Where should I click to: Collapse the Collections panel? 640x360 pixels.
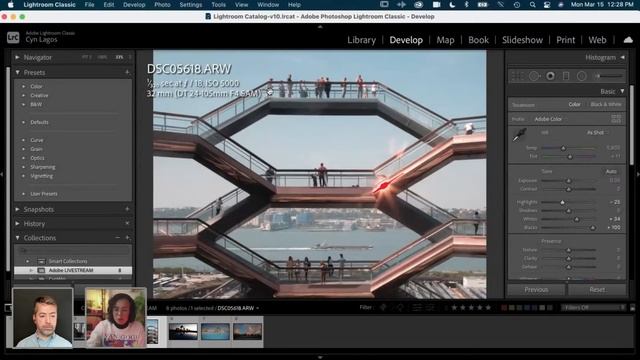[x=18, y=238]
